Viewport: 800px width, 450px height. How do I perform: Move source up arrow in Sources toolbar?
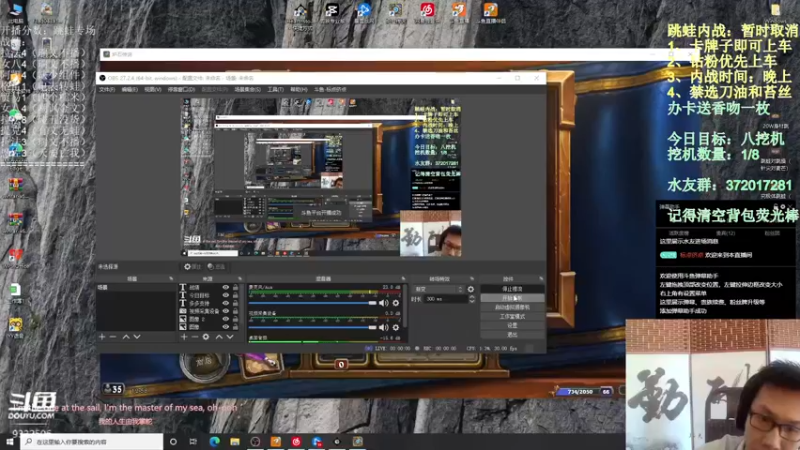(x=219, y=337)
